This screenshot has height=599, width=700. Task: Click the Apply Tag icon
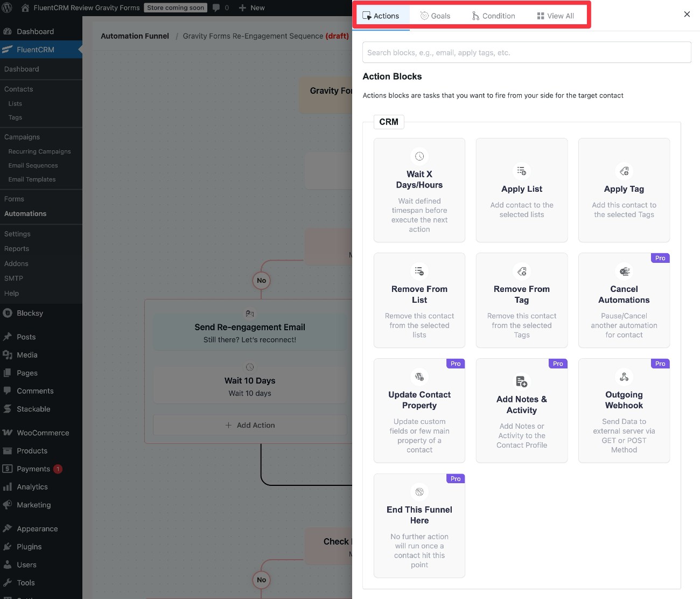624,171
